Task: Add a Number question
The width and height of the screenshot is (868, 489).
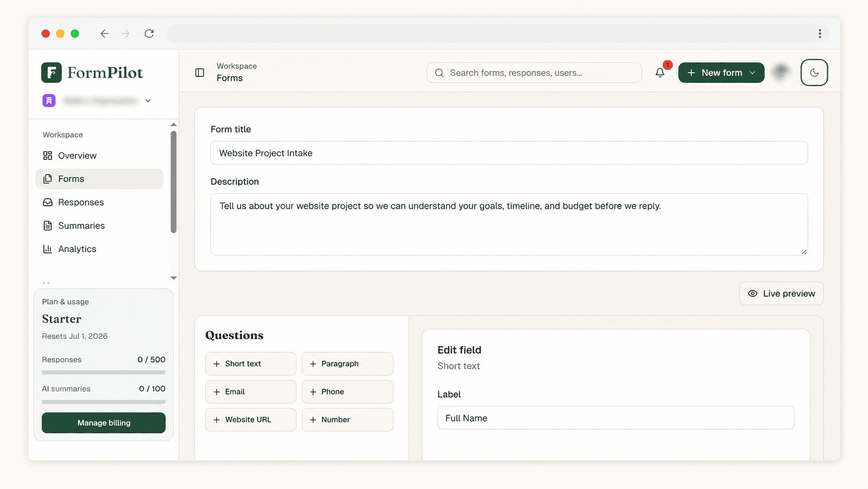Action: (347, 419)
